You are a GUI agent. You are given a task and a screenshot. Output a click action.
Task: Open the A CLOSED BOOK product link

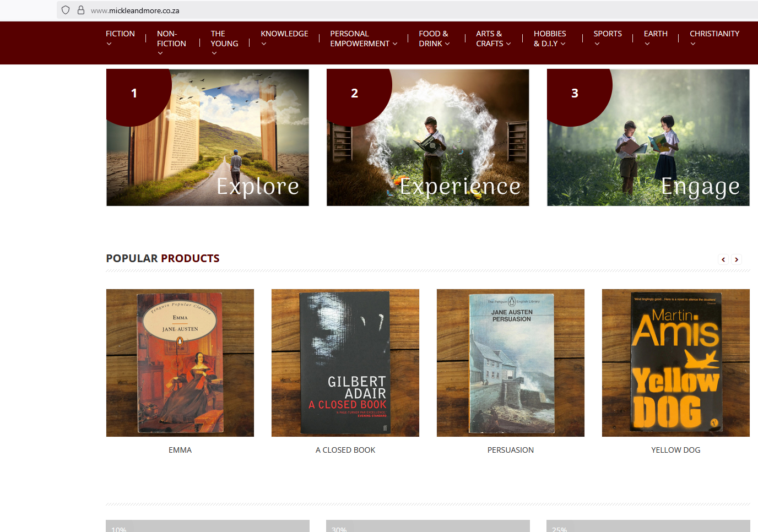pyautogui.click(x=345, y=450)
